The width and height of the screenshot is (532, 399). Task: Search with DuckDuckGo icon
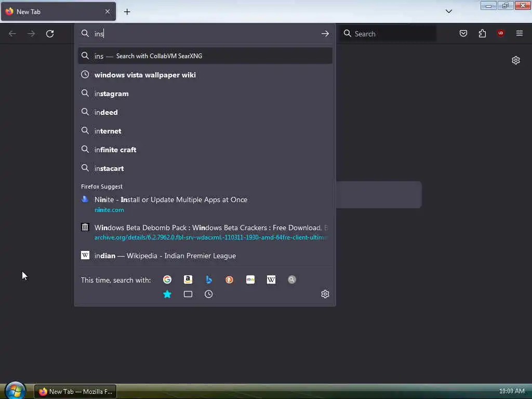click(229, 280)
